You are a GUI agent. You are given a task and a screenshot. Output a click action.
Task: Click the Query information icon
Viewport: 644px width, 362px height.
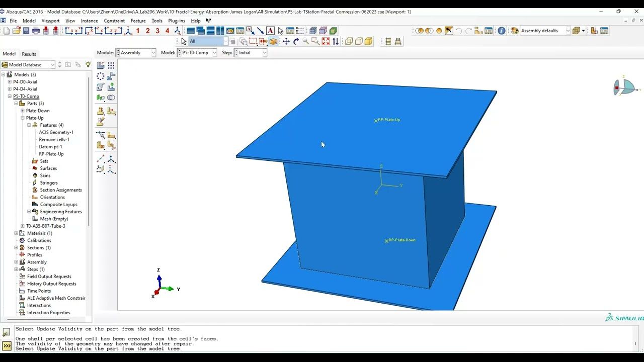coord(501,31)
